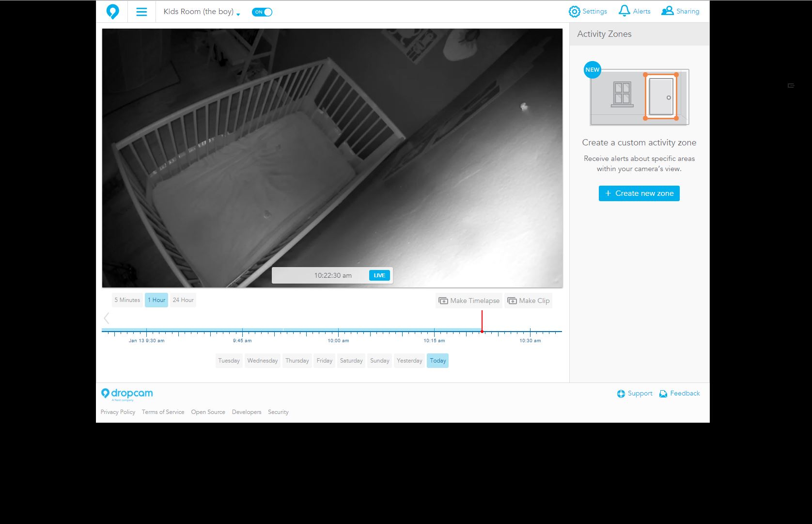Switch to Saturday footage
The width and height of the screenshot is (812, 524).
click(351, 361)
